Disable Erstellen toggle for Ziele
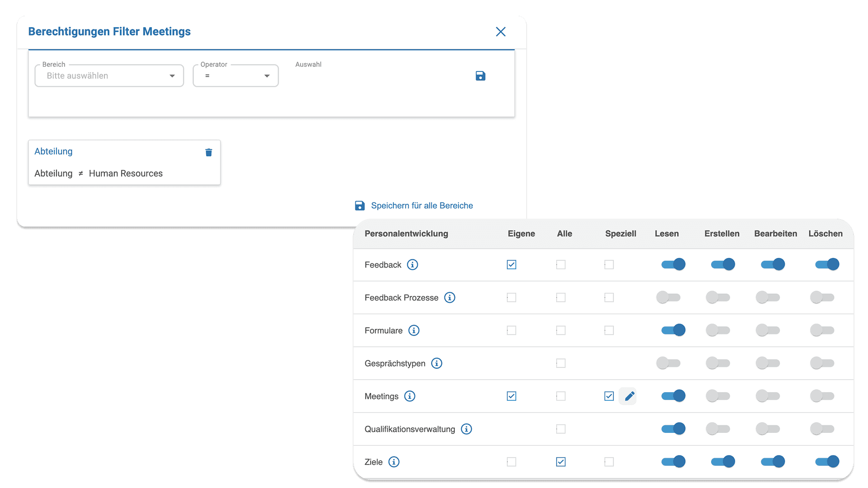Image resolution: width=868 pixels, height=488 pixels. click(723, 461)
